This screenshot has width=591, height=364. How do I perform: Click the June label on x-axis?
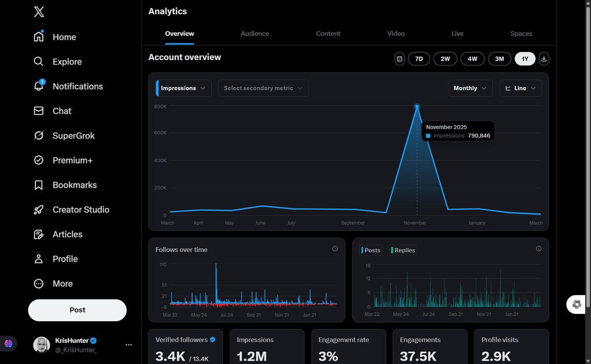click(x=261, y=223)
